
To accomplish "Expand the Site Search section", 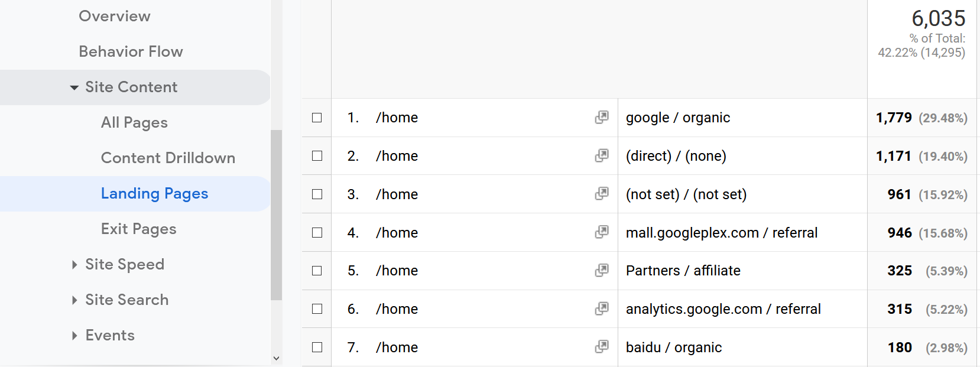I will 74,300.
